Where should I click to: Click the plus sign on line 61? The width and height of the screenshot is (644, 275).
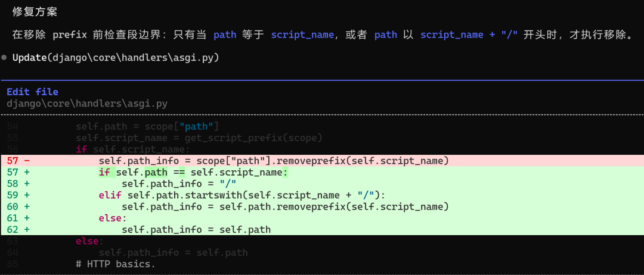click(x=27, y=218)
